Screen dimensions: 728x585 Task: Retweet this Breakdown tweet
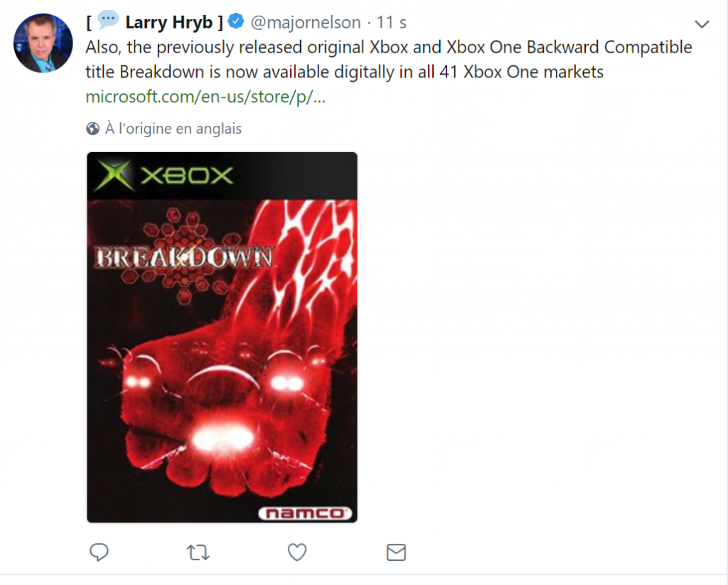click(x=198, y=552)
